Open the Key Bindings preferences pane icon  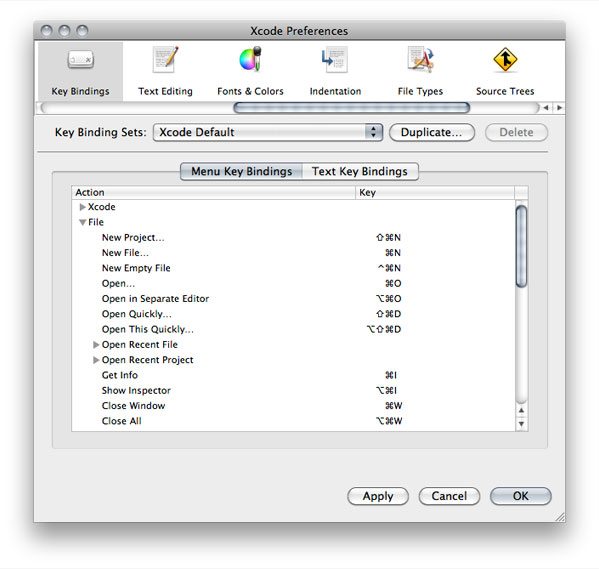tap(80, 61)
